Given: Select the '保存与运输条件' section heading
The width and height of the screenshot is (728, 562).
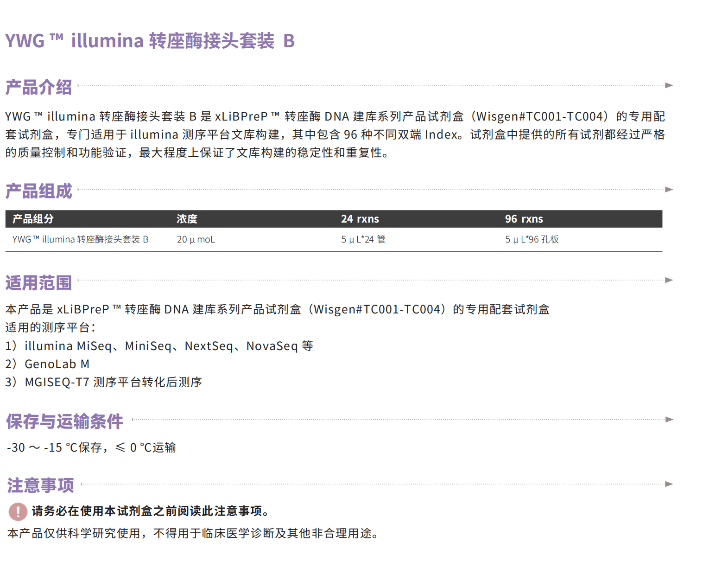Looking at the screenshot, I should point(64,421).
